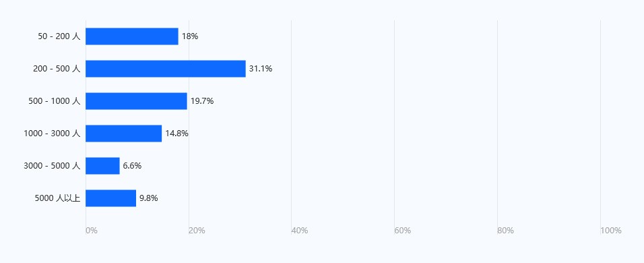Click the 6.6% value label
Viewport: 644px width, 263px height.
pos(132,166)
